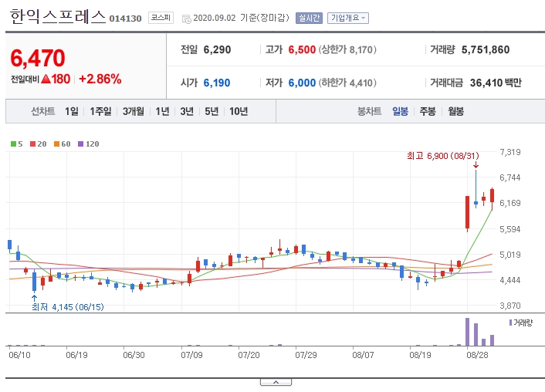Viewport: 545px width, 392px height.
Task: Click the stock code 014130
Action: pos(126,19)
